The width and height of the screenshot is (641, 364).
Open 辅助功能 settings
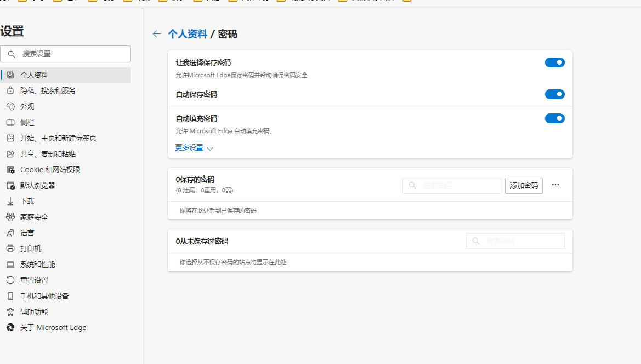tap(65, 312)
